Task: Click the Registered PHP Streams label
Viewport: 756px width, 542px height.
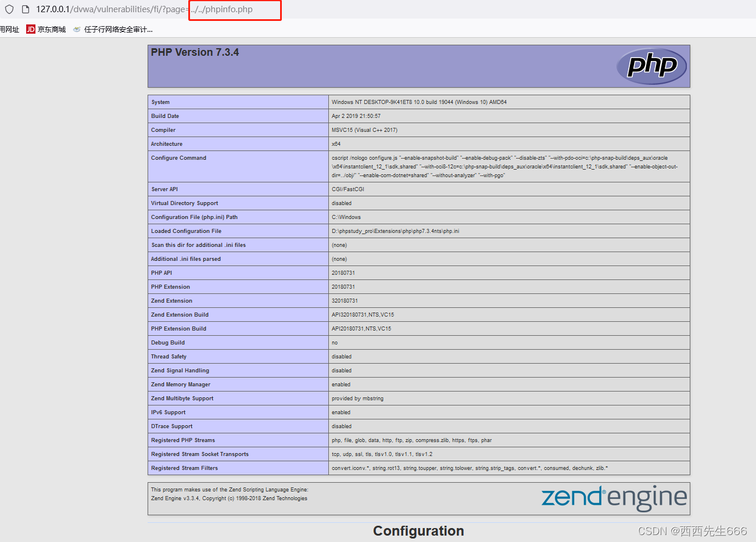Action: click(183, 440)
